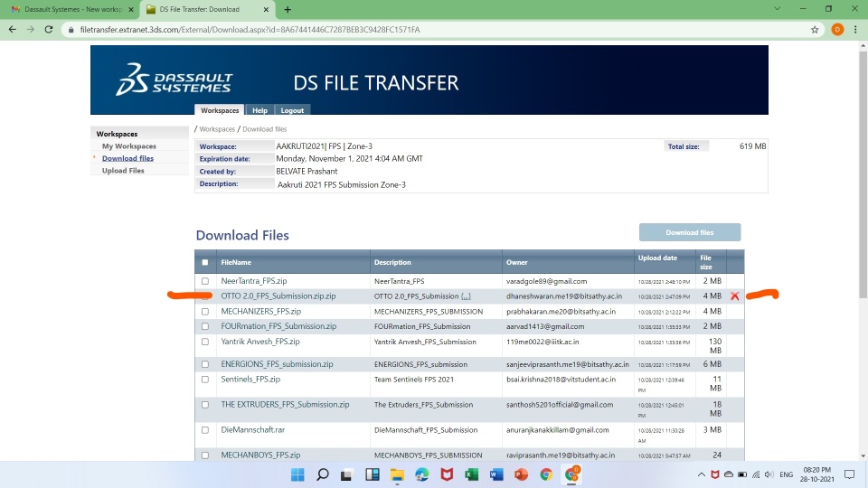Open PowerPoint from taskbar
Screen dimensions: 868x488
point(522,474)
